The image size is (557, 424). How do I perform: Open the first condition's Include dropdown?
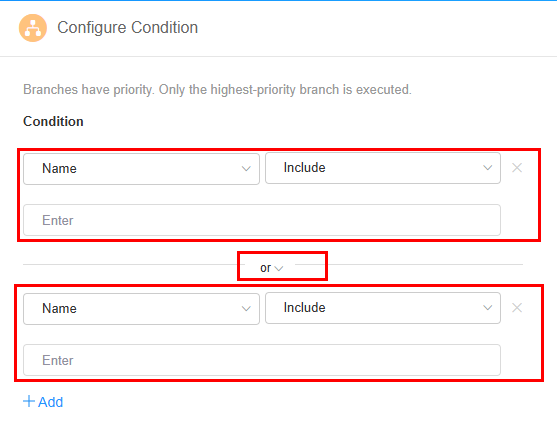tap(383, 168)
